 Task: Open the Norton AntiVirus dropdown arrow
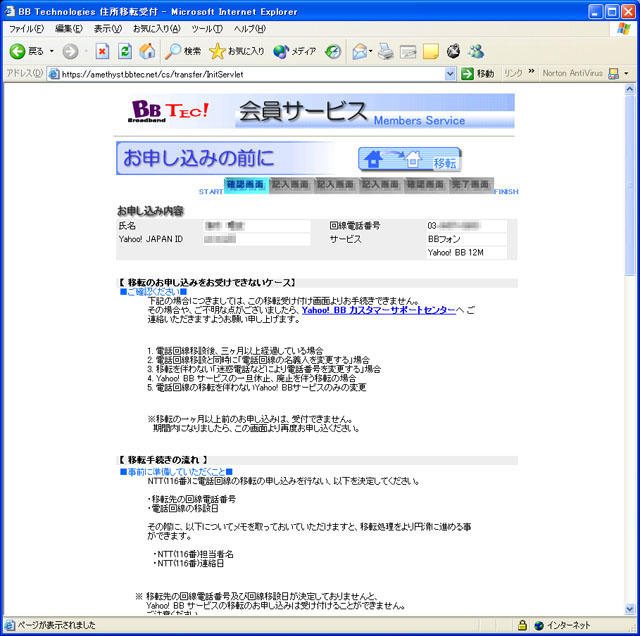coord(626,73)
